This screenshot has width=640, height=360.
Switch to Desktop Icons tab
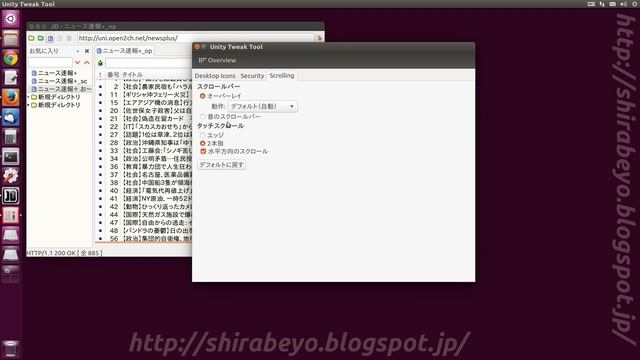(215, 76)
